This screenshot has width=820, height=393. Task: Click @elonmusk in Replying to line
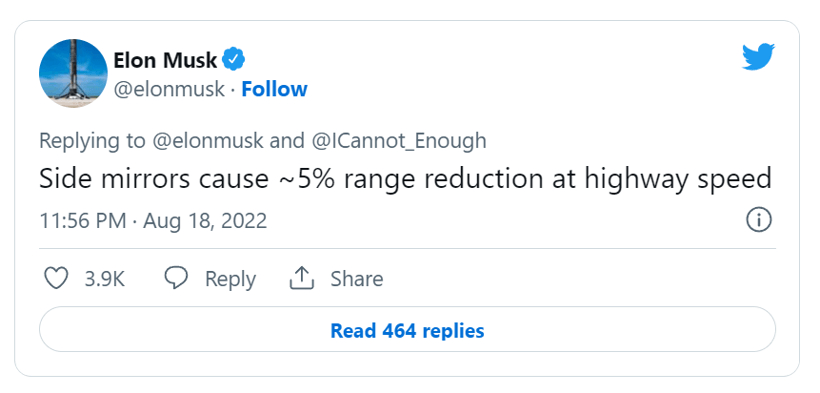[207, 141]
